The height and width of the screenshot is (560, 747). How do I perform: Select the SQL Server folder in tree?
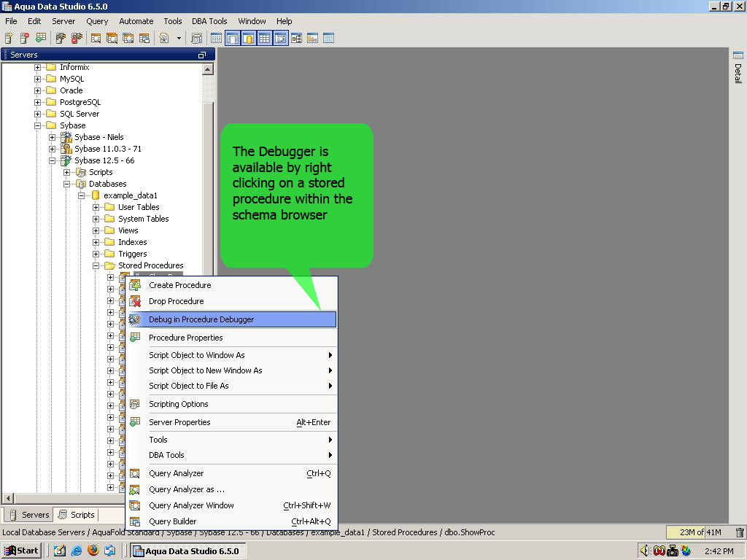pos(80,114)
